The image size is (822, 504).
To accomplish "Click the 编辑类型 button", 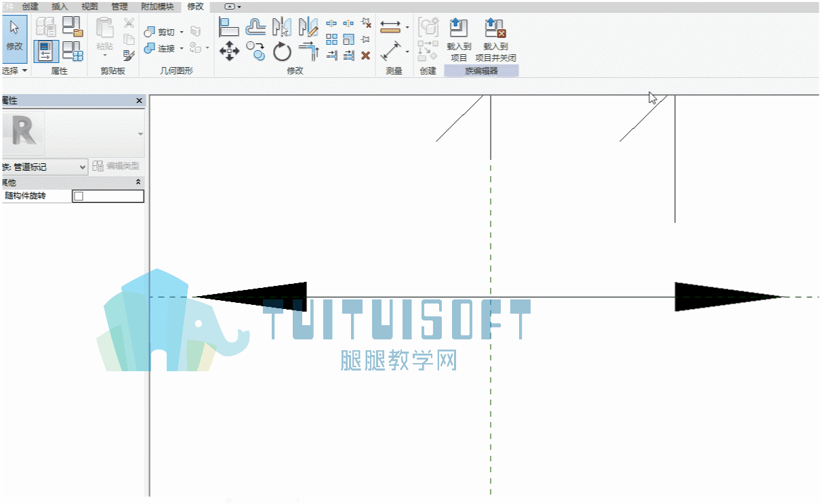I will 117,166.
